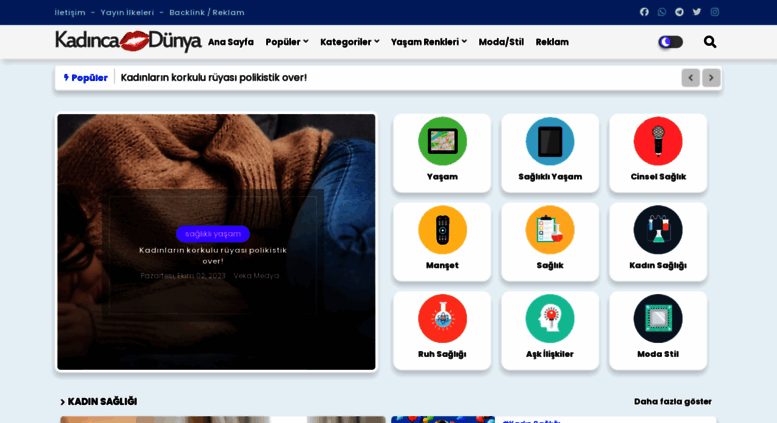Image resolution: width=777 pixels, height=423 pixels.
Task: Open the featured polikistik over article title
Action: (x=213, y=256)
